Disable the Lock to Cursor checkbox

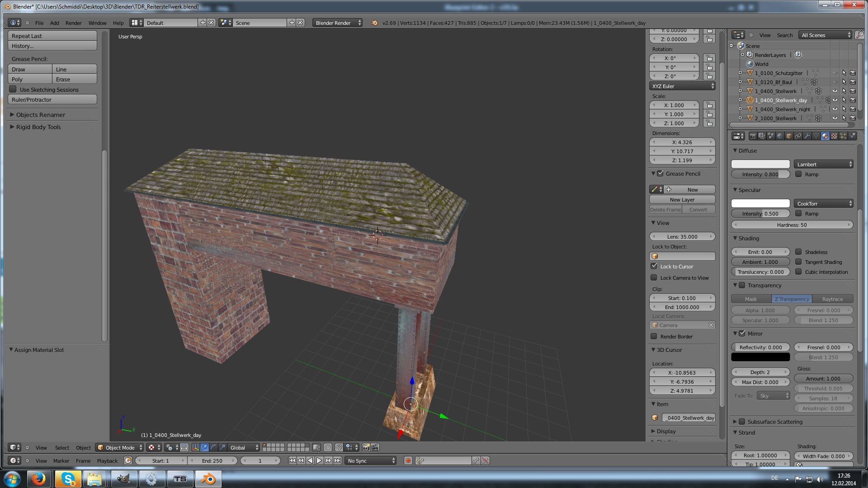click(x=654, y=266)
